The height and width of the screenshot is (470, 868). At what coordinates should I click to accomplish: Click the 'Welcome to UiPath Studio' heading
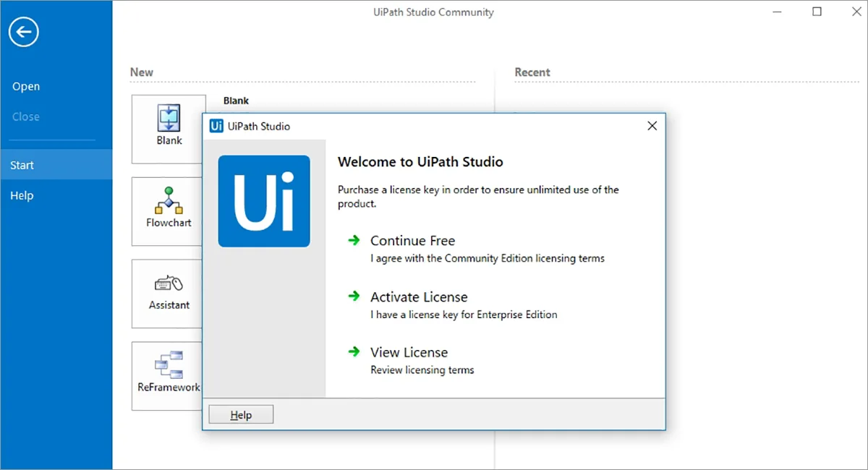[420, 162]
